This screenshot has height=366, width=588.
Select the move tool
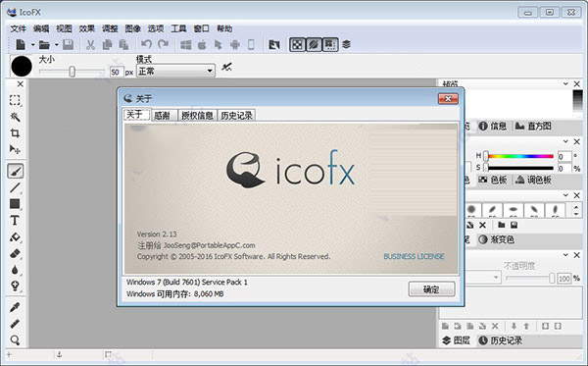click(x=15, y=149)
